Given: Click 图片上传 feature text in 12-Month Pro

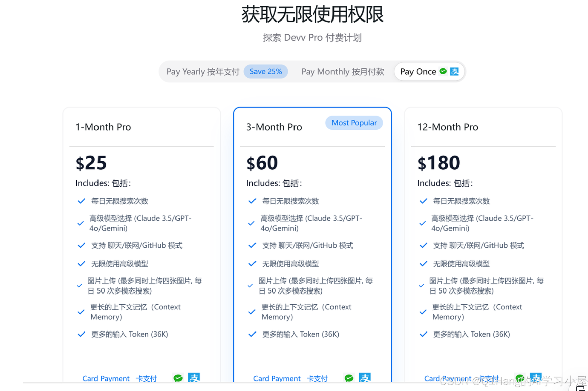Looking at the screenshot, I should [x=486, y=286].
